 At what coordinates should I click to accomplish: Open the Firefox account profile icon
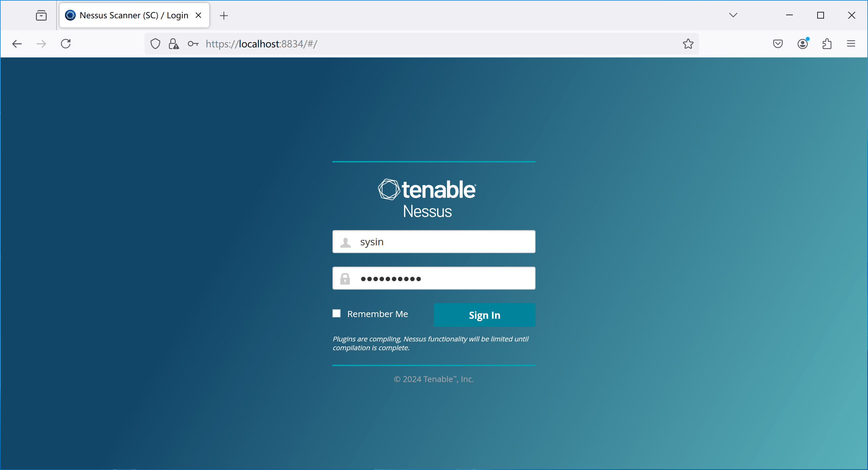click(802, 44)
